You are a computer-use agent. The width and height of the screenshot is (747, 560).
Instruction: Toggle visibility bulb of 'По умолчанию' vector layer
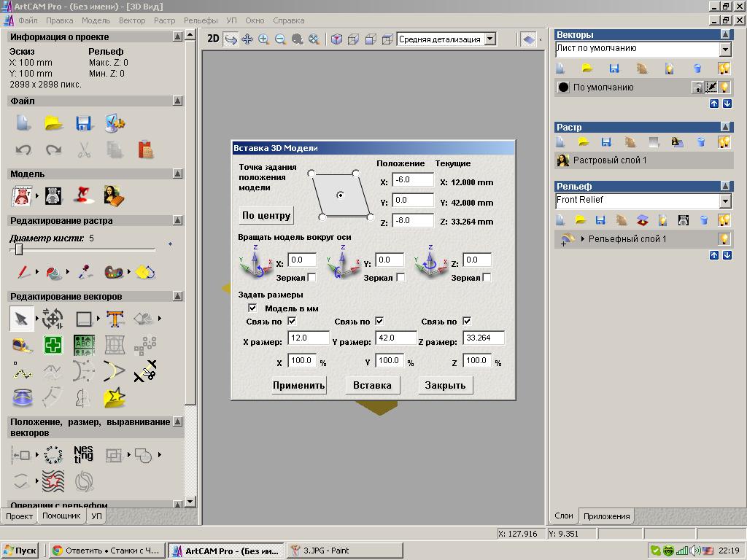point(724,87)
